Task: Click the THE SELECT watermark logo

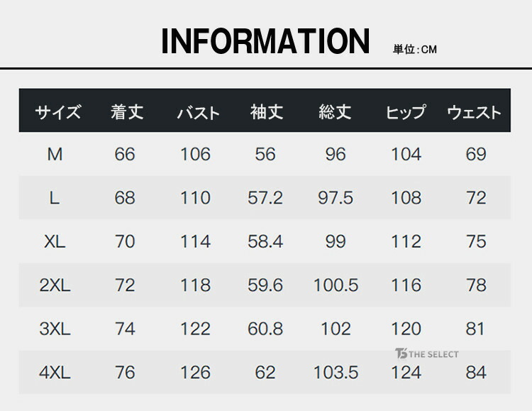Action: pyautogui.click(x=427, y=354)
